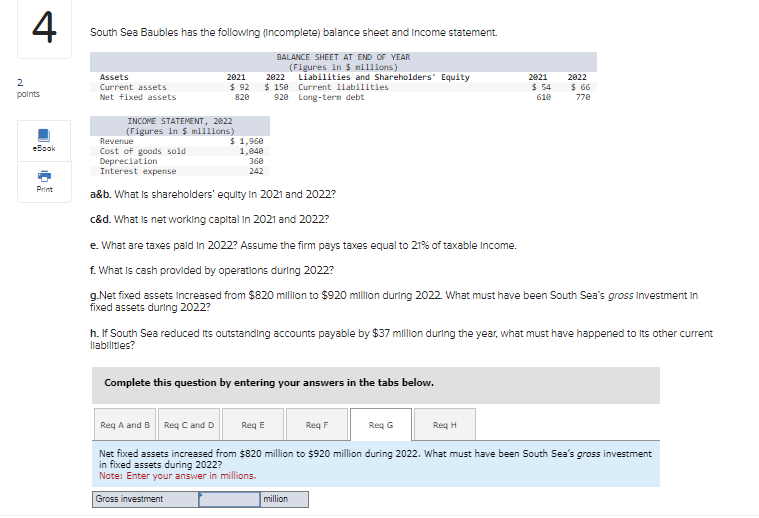Click question h about accounts payable
Viewport: 759px width, 518px height.
click(401, 339)
